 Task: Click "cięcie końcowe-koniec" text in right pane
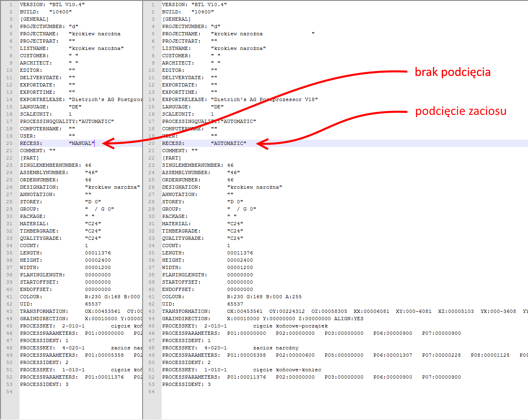(x=287, y=370)
